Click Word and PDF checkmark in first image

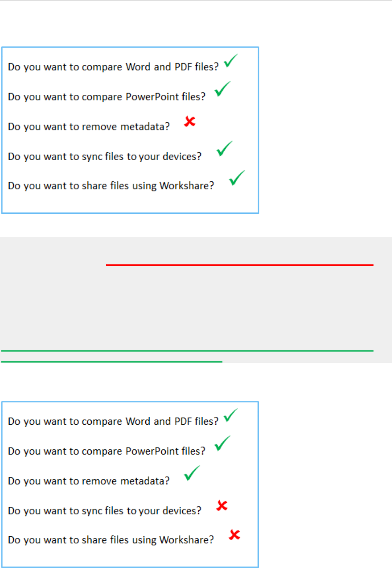[x=231, y=60]
